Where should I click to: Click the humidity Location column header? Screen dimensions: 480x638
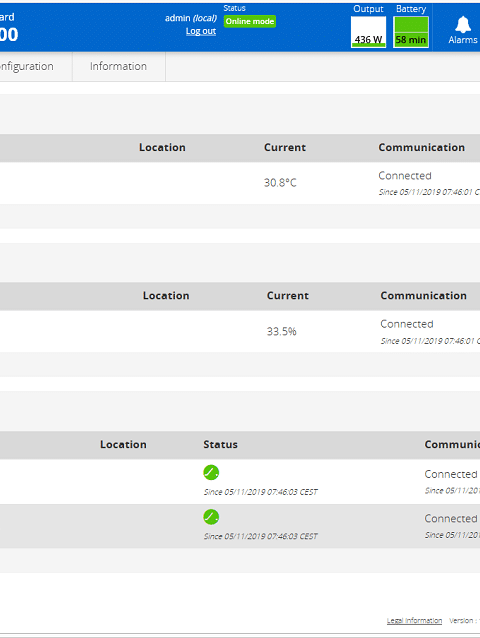(166, 295)
